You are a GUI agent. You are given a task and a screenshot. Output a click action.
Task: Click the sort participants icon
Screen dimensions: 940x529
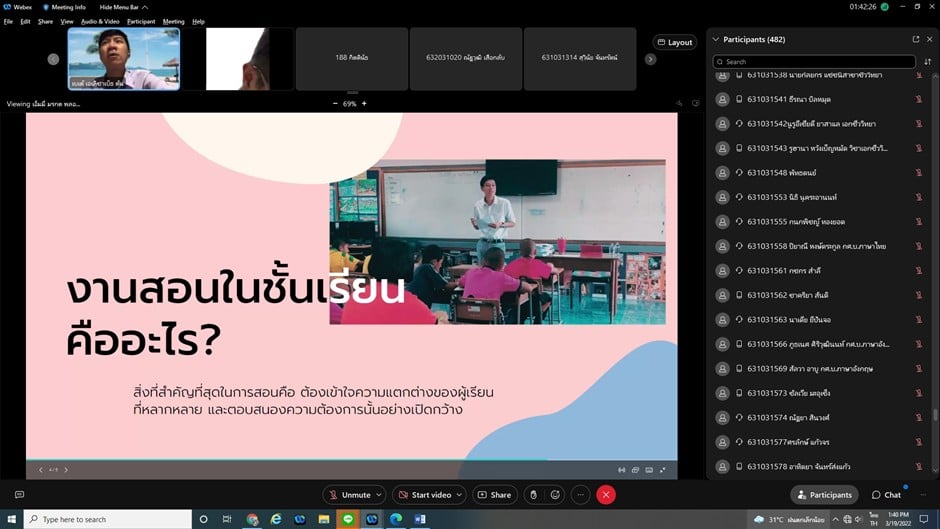[x=928, y=62]
